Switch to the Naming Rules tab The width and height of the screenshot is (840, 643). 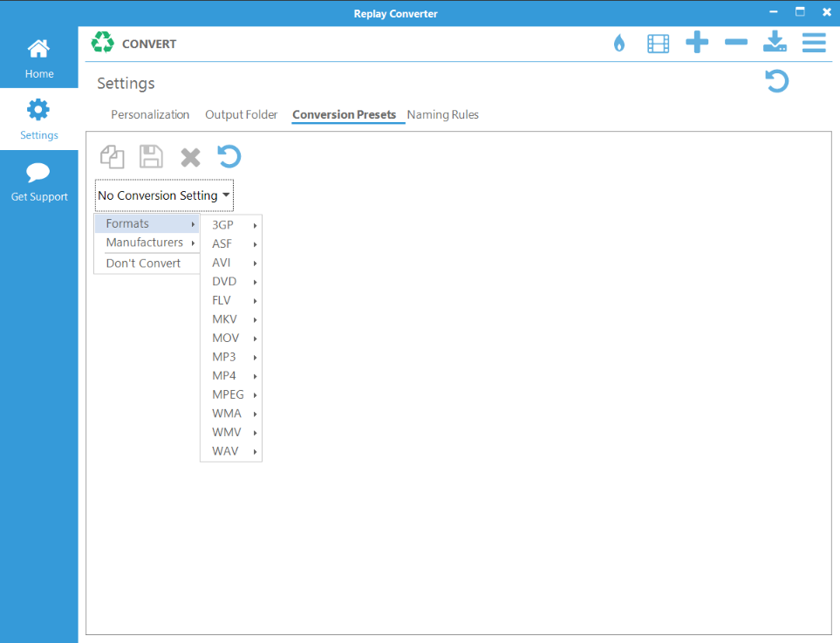[x=442, y=114]
